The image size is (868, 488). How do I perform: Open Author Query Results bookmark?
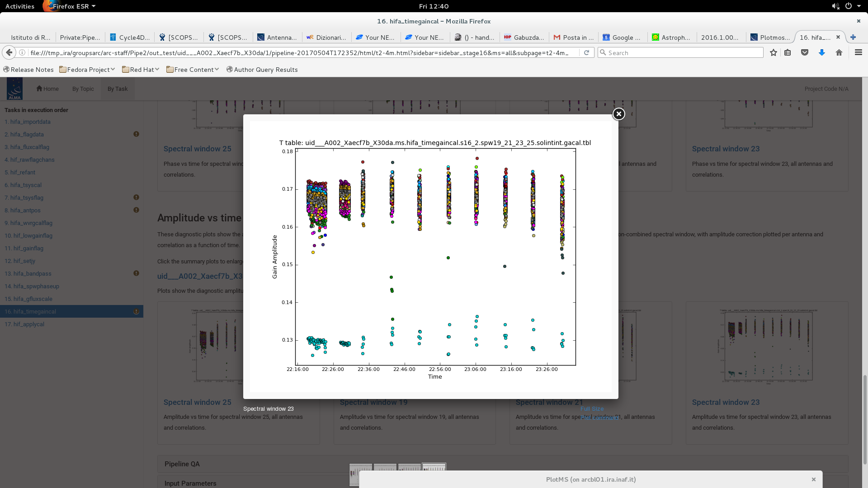click(x=262, y=69)
